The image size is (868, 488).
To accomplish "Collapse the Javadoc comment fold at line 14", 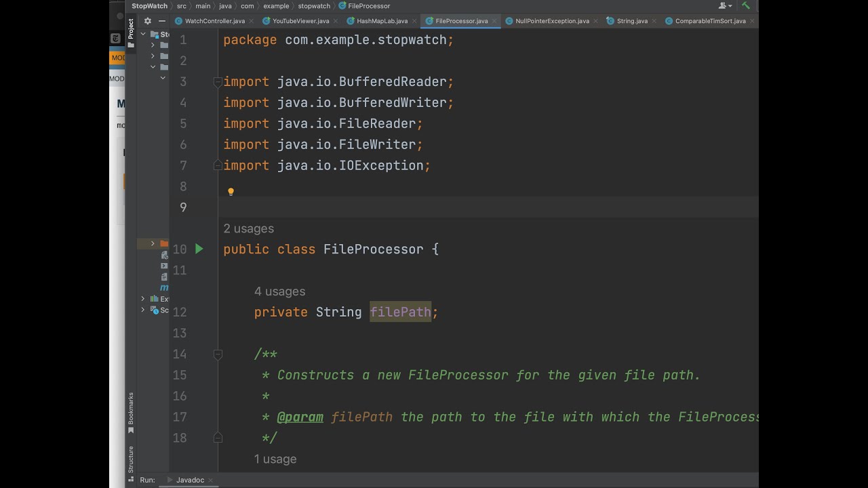I will coord(218,354).
